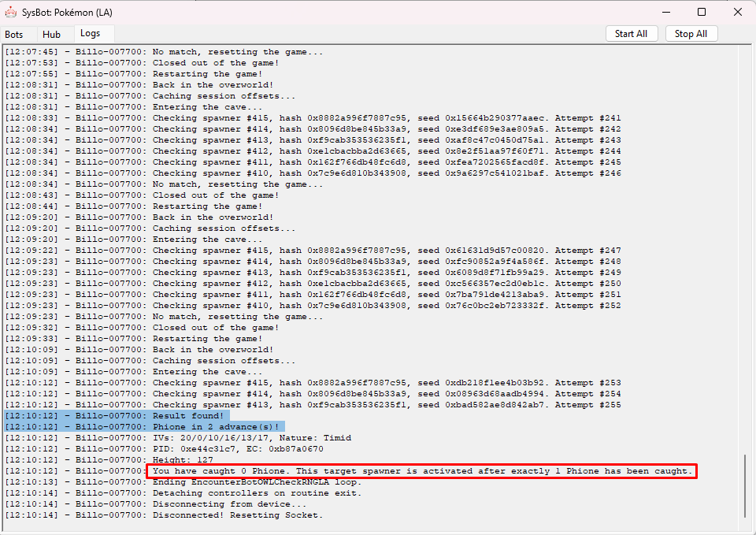The height and width of the screenshot is (535, 756).
Task: Click 'Detaching controllers on routine exit' line
Action: (x=183, y=493)
